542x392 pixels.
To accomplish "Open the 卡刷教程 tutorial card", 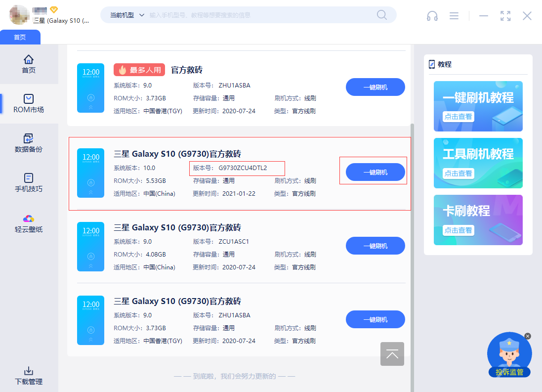I will click(x=478, y=220).
